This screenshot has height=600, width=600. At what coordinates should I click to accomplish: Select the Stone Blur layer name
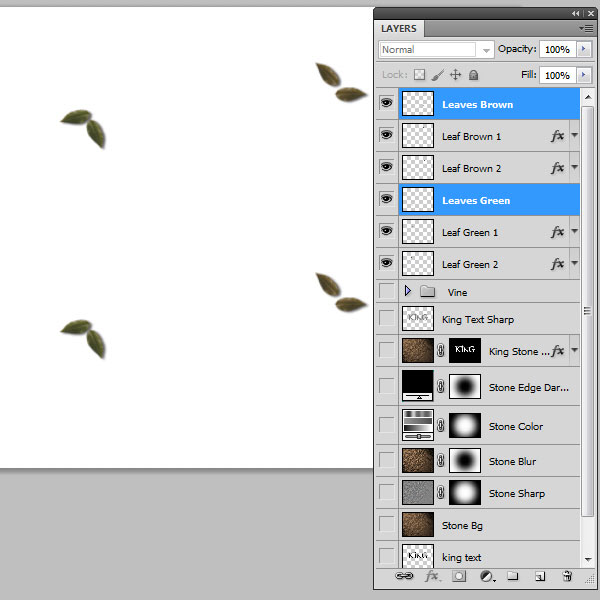coord(512,461)
